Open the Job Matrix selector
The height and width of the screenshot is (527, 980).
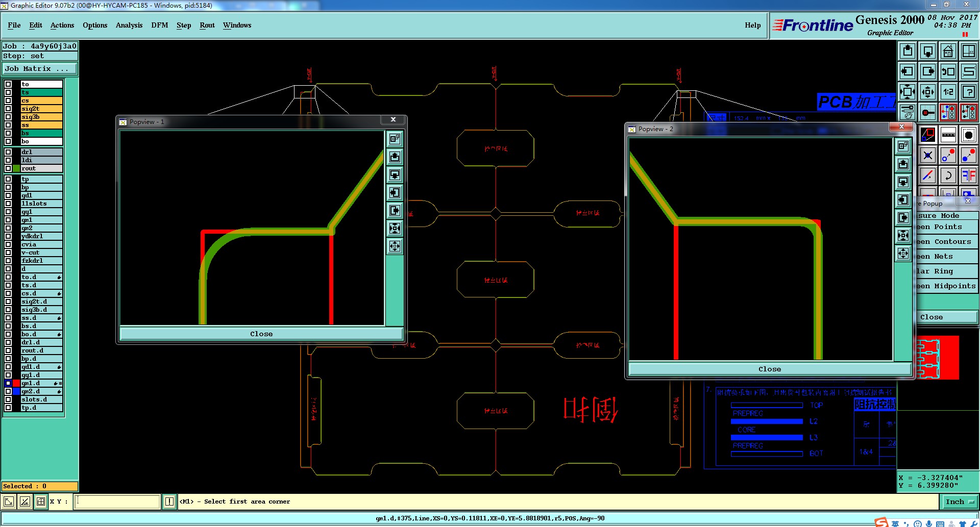tap(40, 68)
